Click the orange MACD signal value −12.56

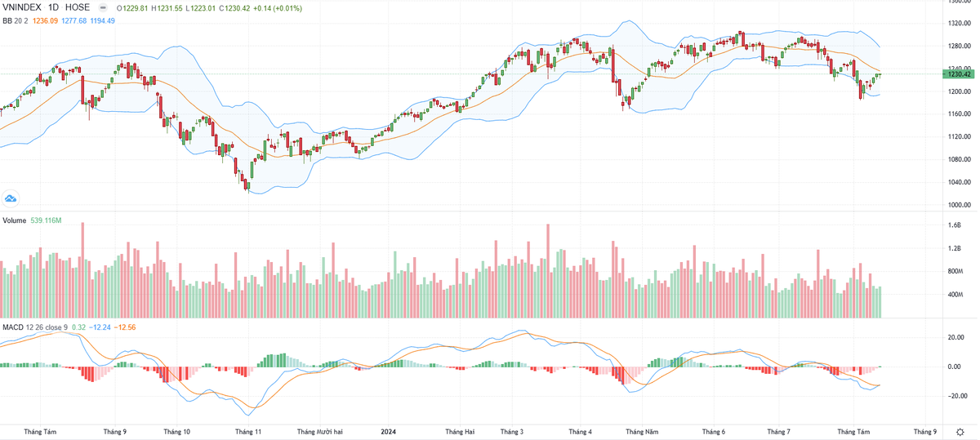point(125,327)
